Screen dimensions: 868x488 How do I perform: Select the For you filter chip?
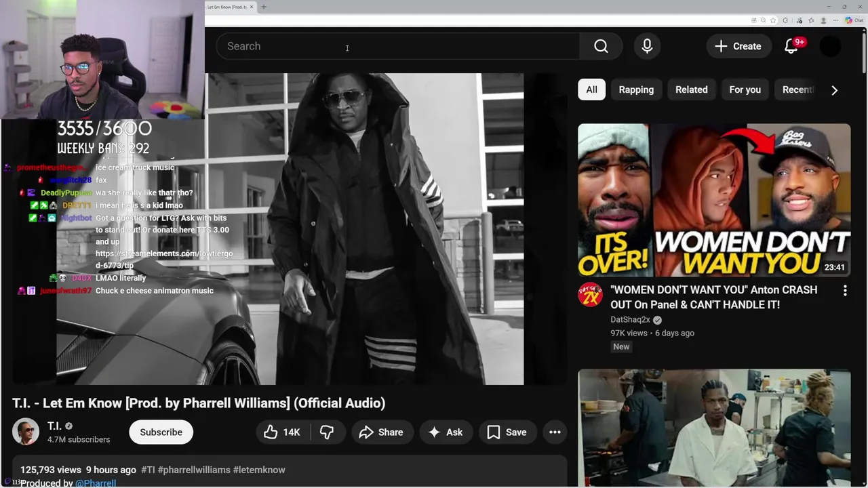tap(745, 89)
